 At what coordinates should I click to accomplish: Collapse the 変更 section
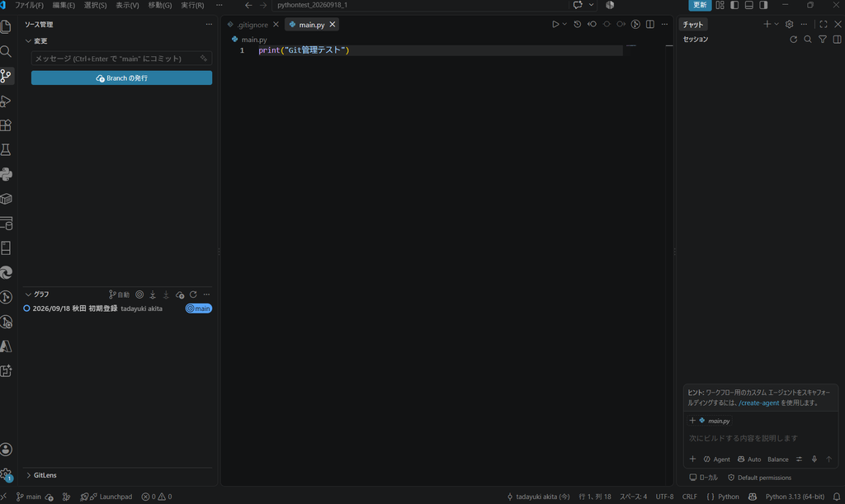tap(36, 41)
